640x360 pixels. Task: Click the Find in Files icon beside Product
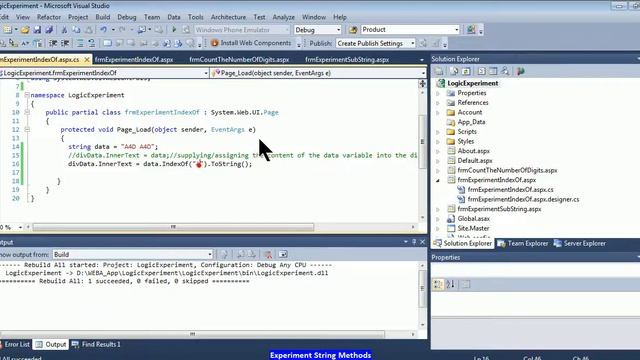pyautogui.click(x=353, y=30)
